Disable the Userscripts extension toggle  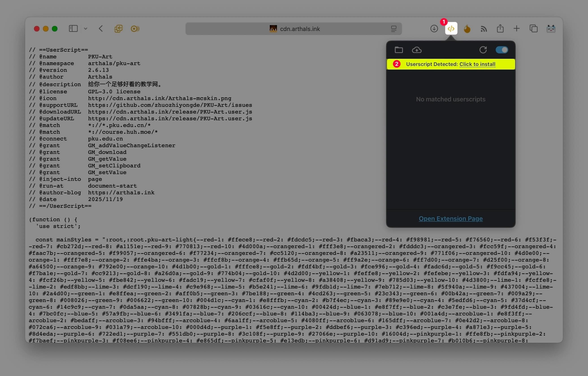pos(502,50)
